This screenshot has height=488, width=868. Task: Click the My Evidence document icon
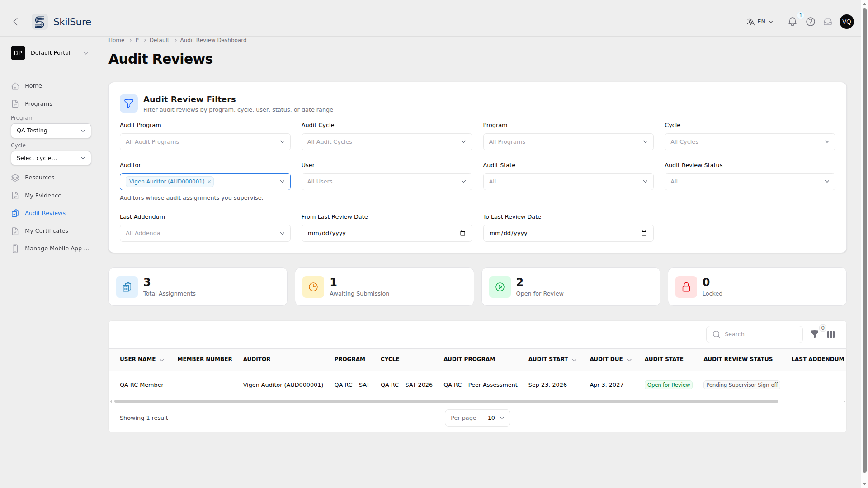[15, 196]
